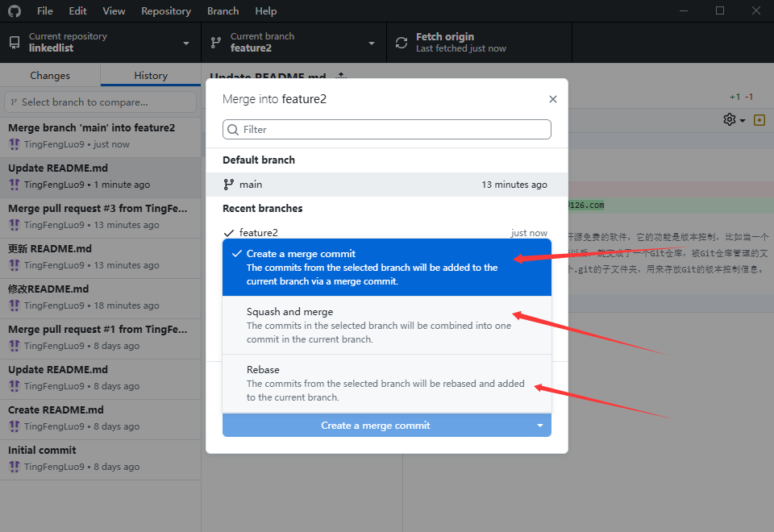Image resolution: width=774 pixels, height=532 pixels.
Task: Switch to the Changes tab
Action: tap(50, 76)
